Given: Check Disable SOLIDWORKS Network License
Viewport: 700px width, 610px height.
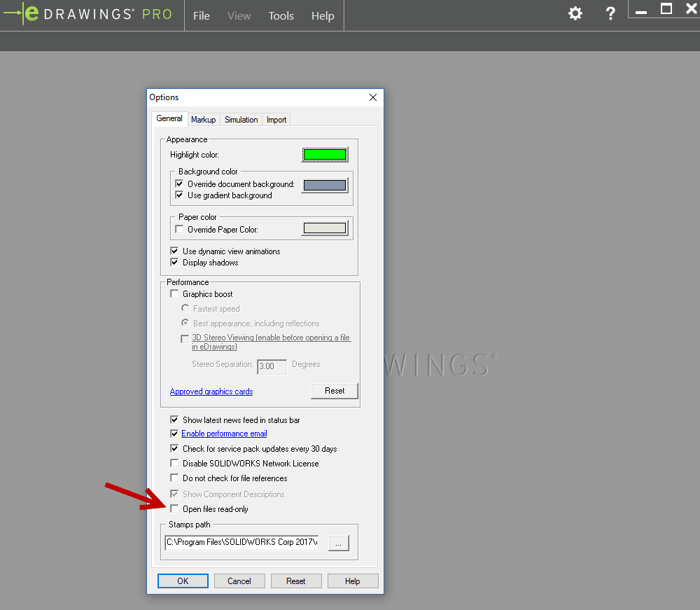Looking at the screenshot, I should click(x=174, y=463).
